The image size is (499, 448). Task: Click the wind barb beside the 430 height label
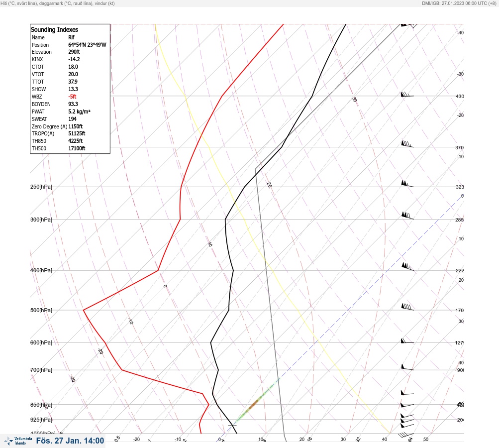click(407, 94)
